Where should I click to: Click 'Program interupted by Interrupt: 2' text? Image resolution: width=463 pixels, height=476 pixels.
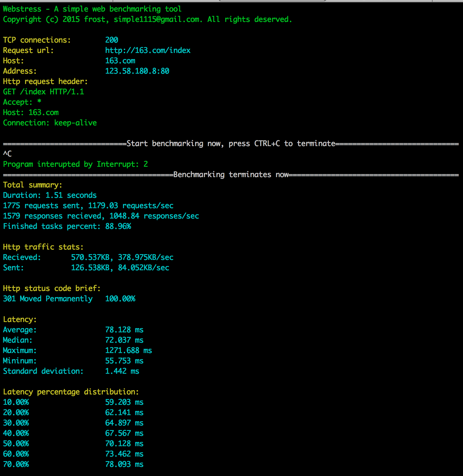pos(75,164)
